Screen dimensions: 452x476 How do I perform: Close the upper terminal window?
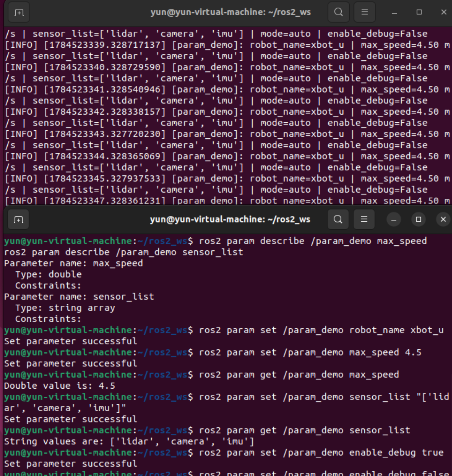pos(444,12)
